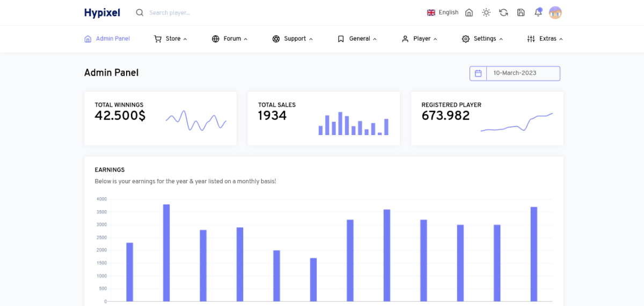This screenshot has width=644, height=306.
Task: Open the English language selector
Action: point(443,12)
